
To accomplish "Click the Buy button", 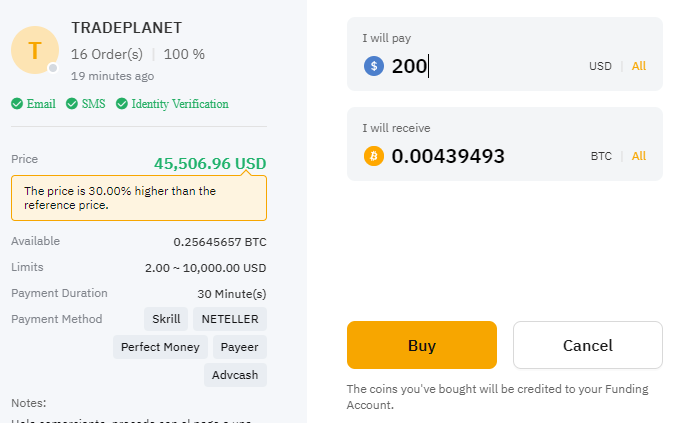I will click(x=422, y=345).
